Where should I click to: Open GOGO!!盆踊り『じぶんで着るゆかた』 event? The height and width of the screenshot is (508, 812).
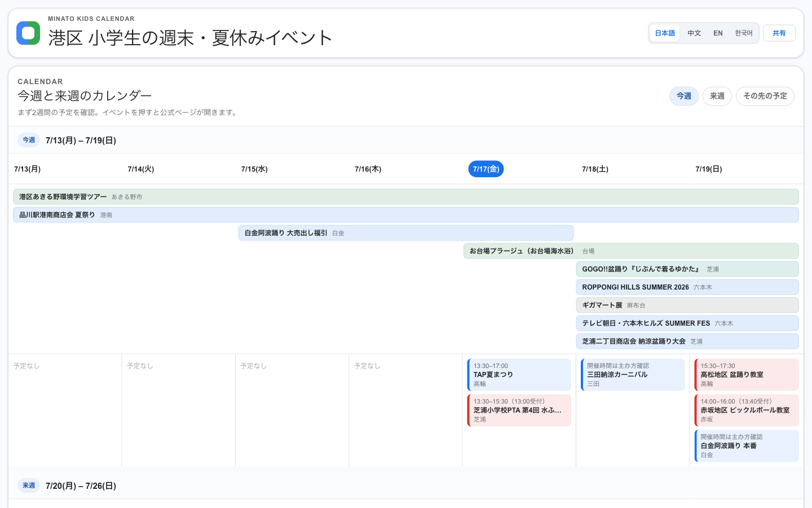point(687,269)
